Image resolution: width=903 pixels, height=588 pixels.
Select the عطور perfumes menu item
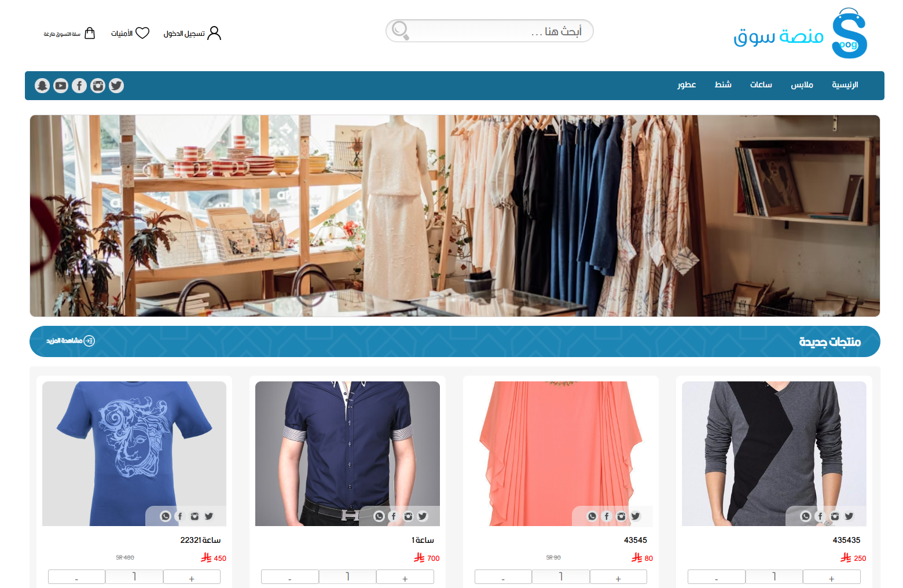tap(687, 85)
